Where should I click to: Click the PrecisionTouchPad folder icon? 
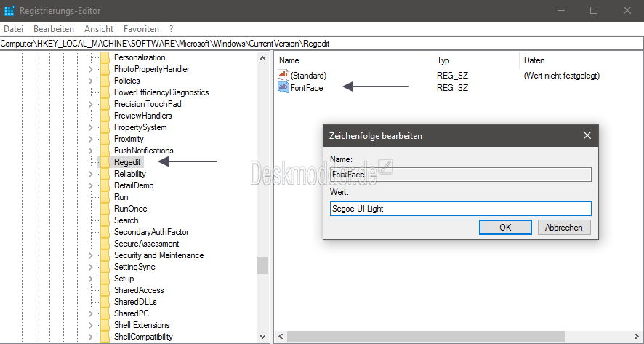tap(105, 104)
